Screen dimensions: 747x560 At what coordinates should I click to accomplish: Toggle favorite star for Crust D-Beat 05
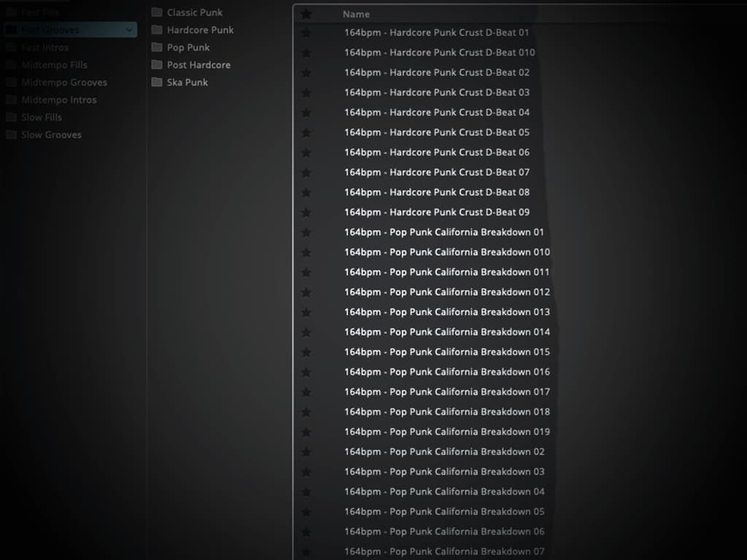coord(306,133)
